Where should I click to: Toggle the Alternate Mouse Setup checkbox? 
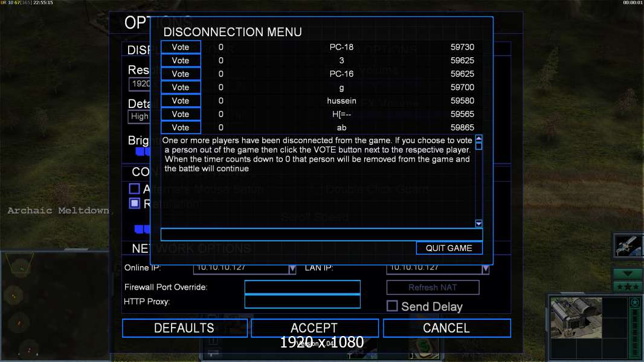(x=134, y=189)
